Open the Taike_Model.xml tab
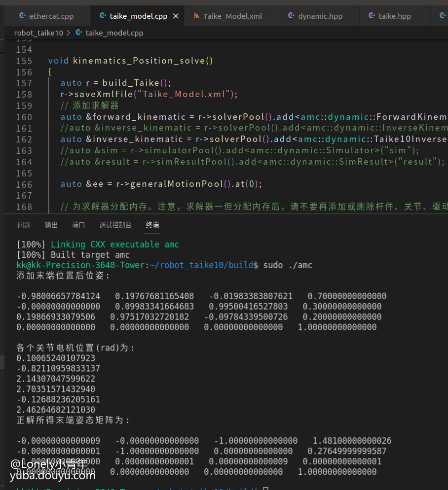Image resolution: width=448 pixels, height=490 pixels. [x=234, y=16]
